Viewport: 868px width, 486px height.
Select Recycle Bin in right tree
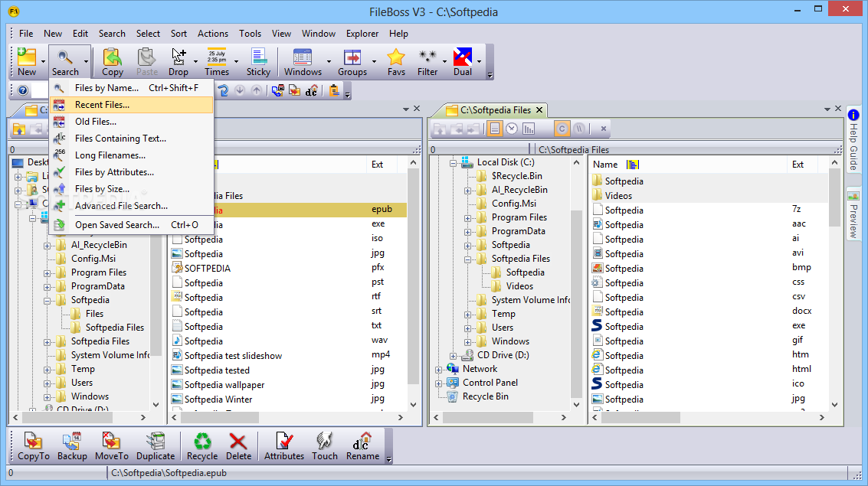485,396
